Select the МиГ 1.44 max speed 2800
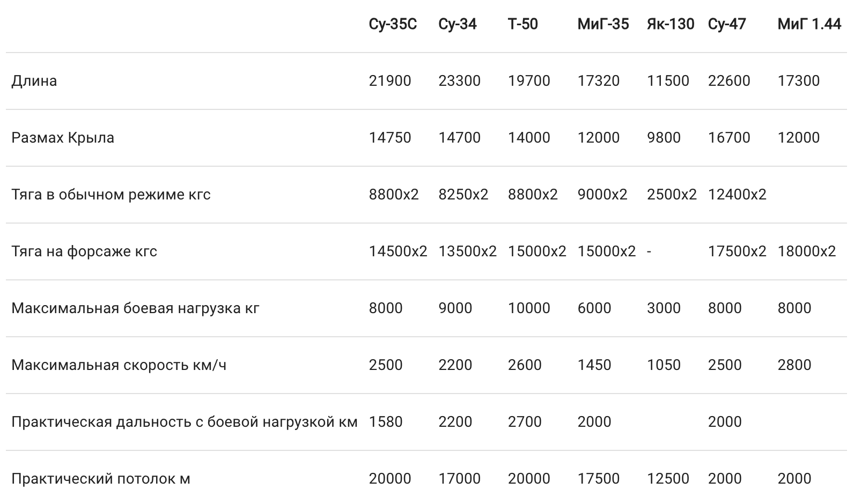The image size is (854, 504). click(794, 365)
